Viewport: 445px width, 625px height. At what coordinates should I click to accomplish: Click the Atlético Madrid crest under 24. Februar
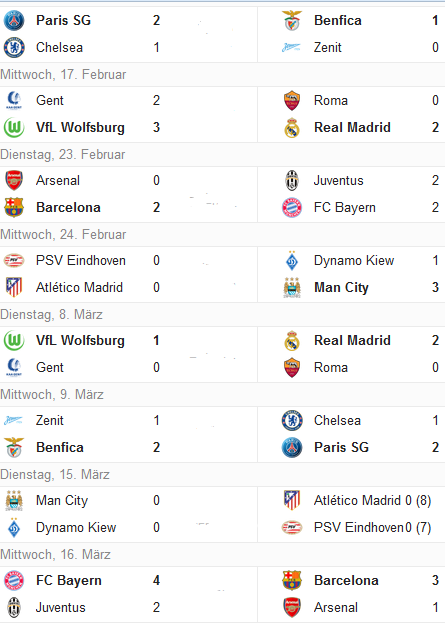point(14,287)
